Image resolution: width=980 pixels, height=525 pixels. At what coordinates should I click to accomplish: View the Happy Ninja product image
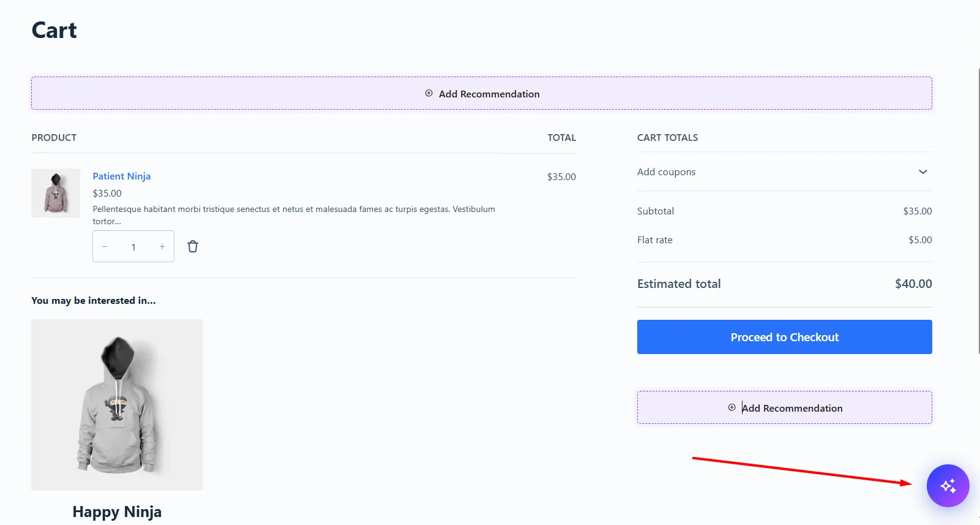tap(117, 404)
